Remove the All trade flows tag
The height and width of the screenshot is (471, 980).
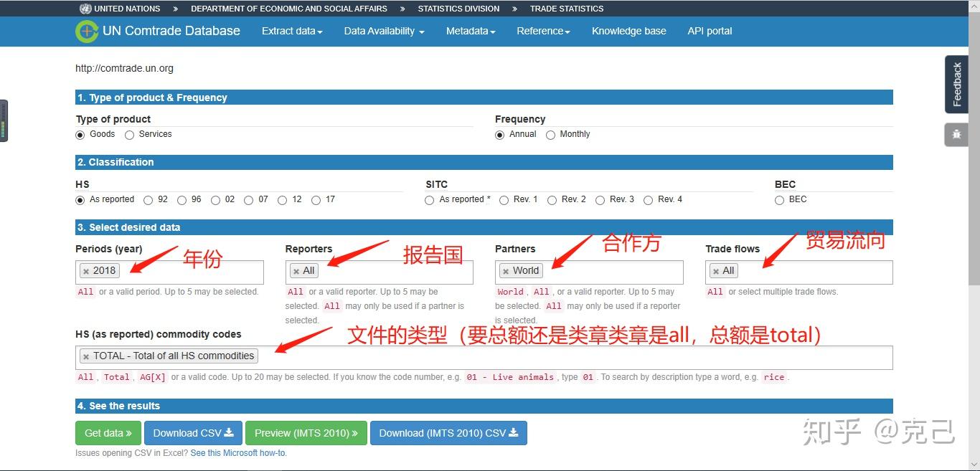coord(717,270)
